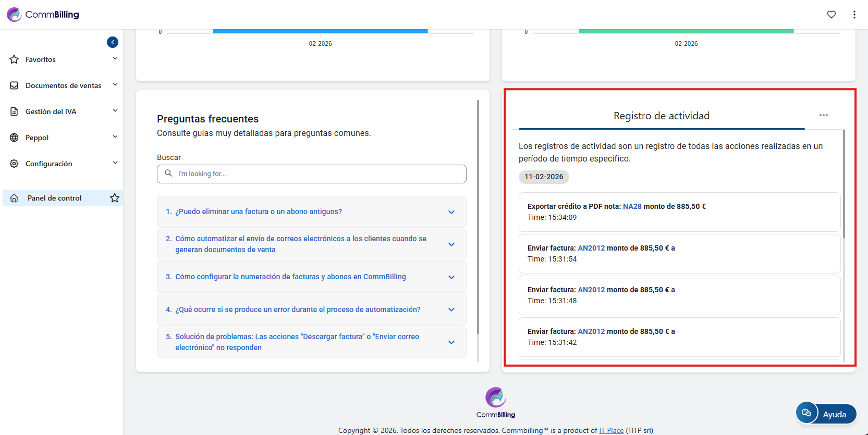Open the Ayuda chat button

826,414
